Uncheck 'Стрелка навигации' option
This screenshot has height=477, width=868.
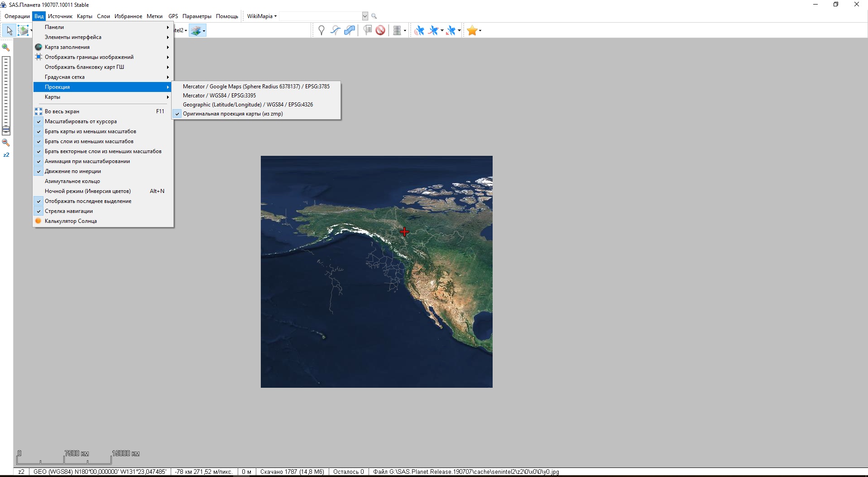coord(68,211)
